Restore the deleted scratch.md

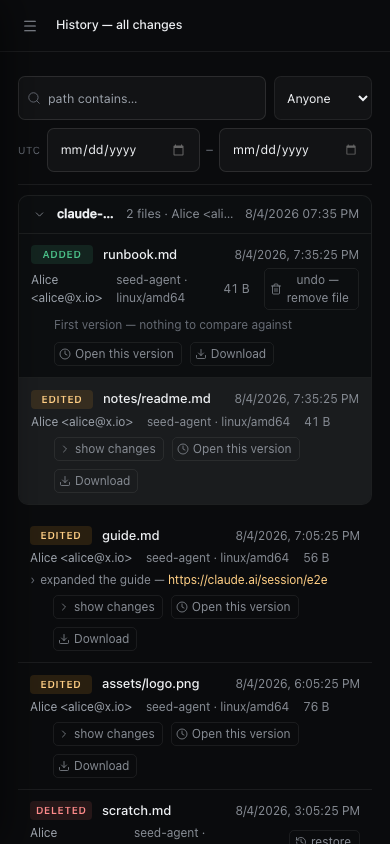tap(324, 839)
